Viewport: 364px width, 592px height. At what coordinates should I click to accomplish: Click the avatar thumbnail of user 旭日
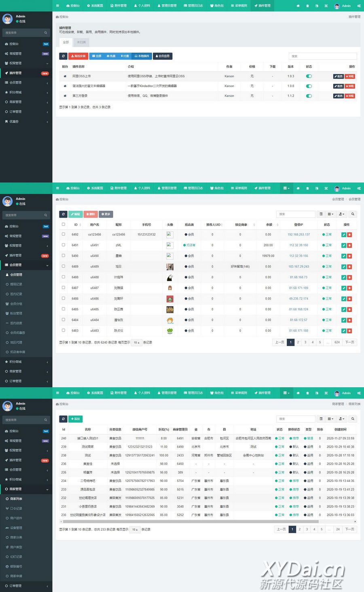(x=170, y=267)
